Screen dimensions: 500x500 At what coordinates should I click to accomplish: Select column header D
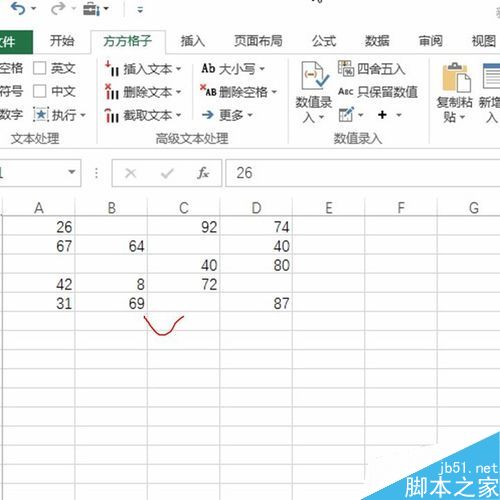[256, 208]
